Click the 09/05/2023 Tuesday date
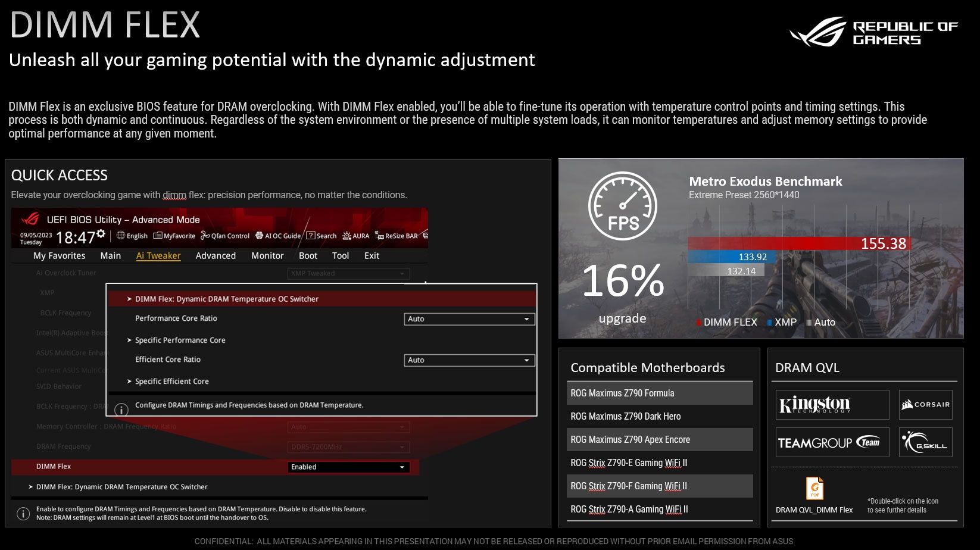 pos(36,239)
